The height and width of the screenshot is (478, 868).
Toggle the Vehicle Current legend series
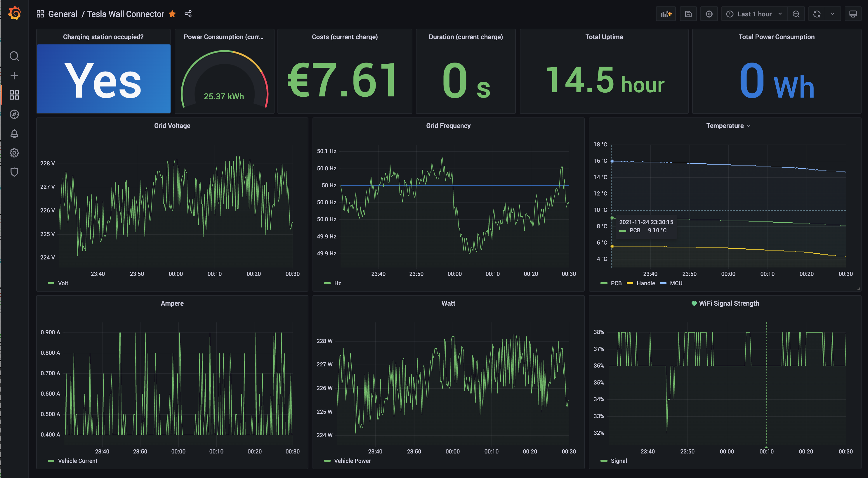[x=77, y=461]
